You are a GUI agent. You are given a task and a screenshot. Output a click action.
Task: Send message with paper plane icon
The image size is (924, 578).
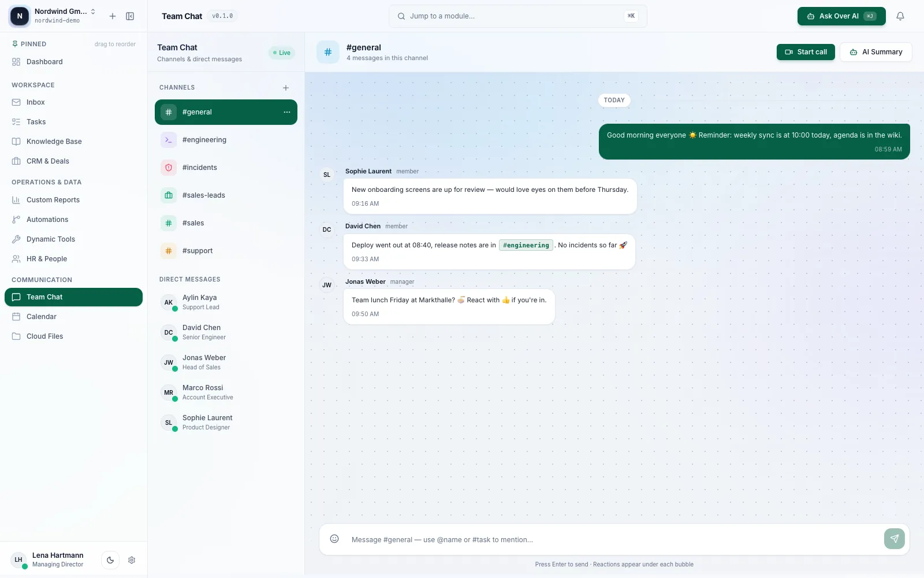pyautogui.click(x=894, y=539)
